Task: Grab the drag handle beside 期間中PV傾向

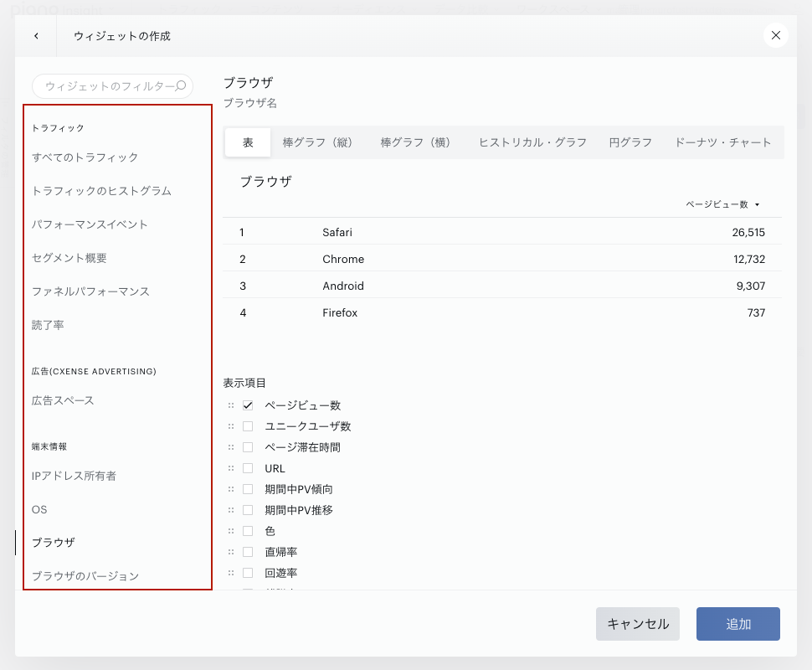Action: pos(231,489)
